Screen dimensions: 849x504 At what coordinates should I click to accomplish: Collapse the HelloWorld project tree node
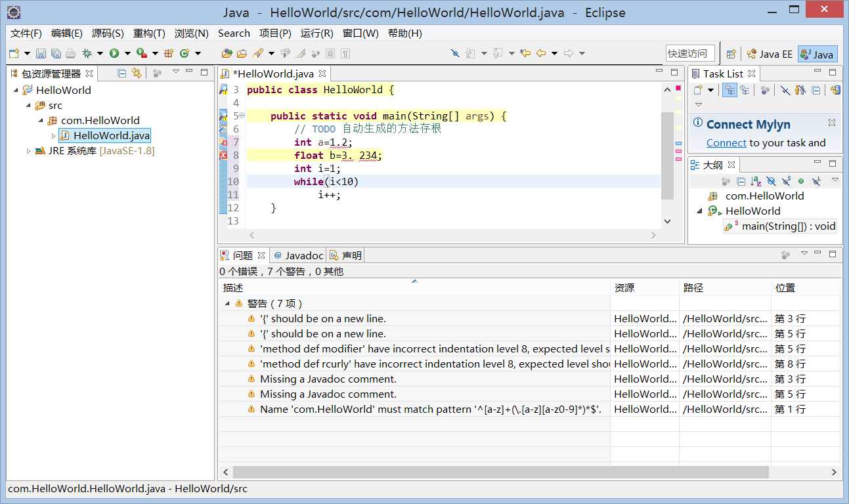pyautogui.click(x=16, y=90)
